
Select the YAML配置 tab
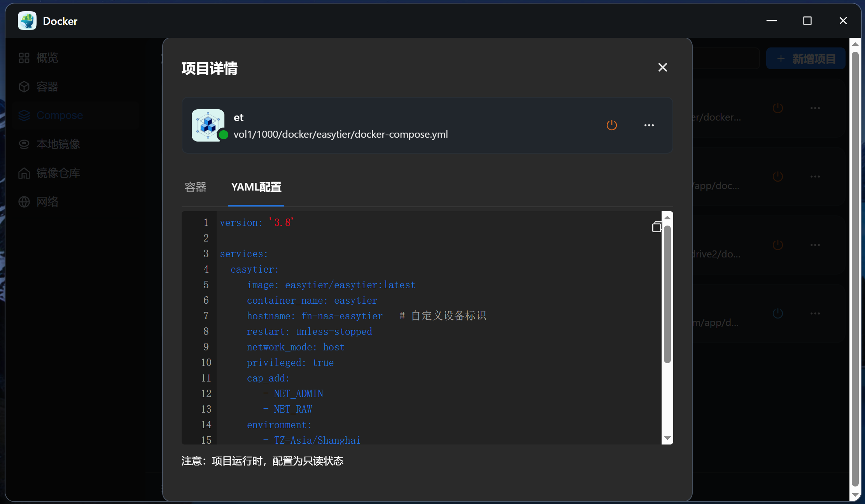click(x=256, y=187)
